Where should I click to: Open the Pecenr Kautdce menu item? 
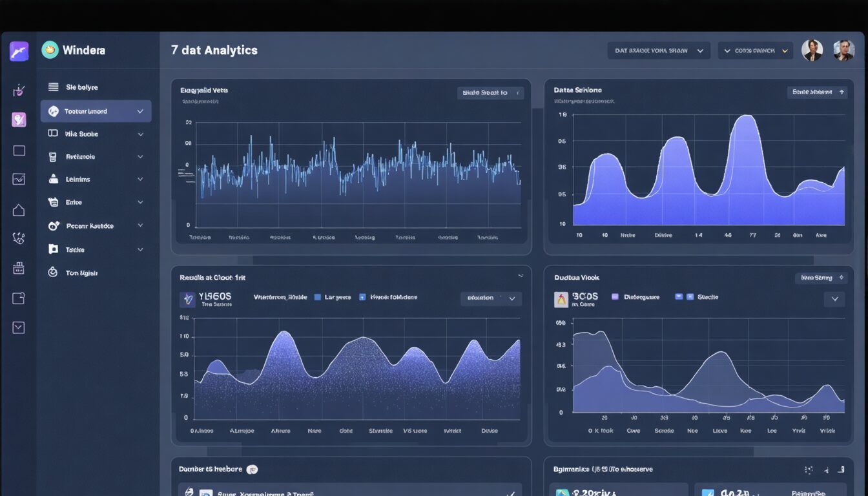click(96, 226)
